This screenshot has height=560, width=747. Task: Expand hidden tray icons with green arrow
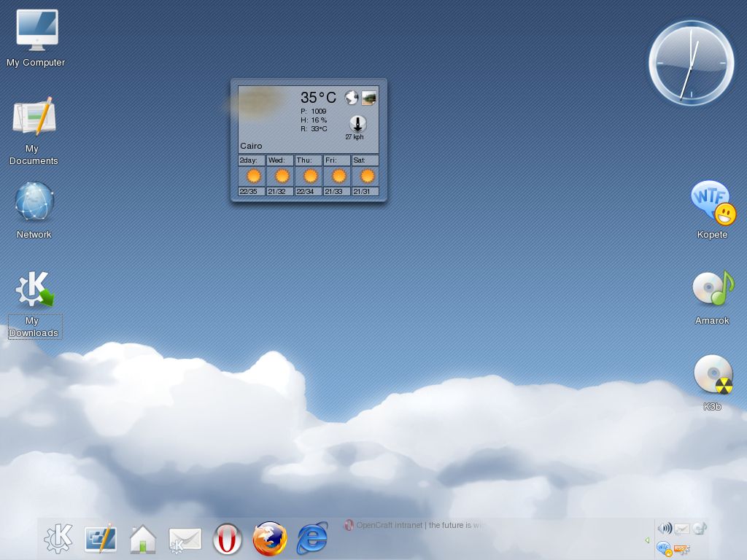coord(647,540)
